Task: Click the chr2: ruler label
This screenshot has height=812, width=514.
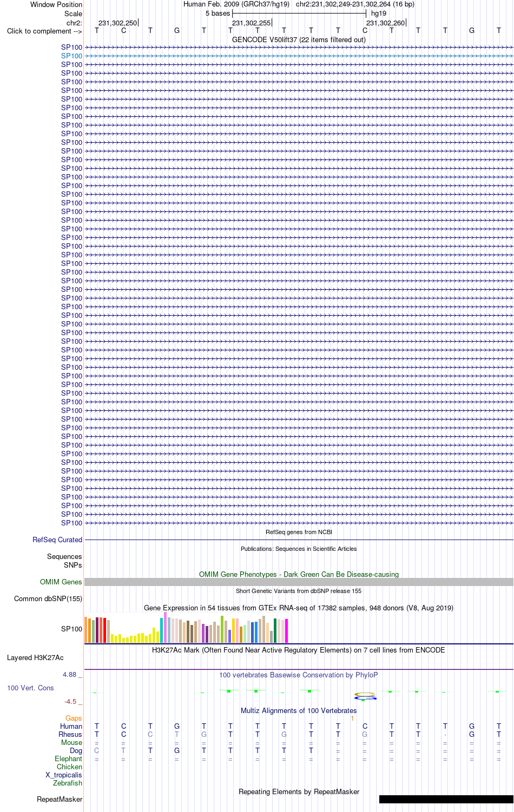Action: point(74,23)
